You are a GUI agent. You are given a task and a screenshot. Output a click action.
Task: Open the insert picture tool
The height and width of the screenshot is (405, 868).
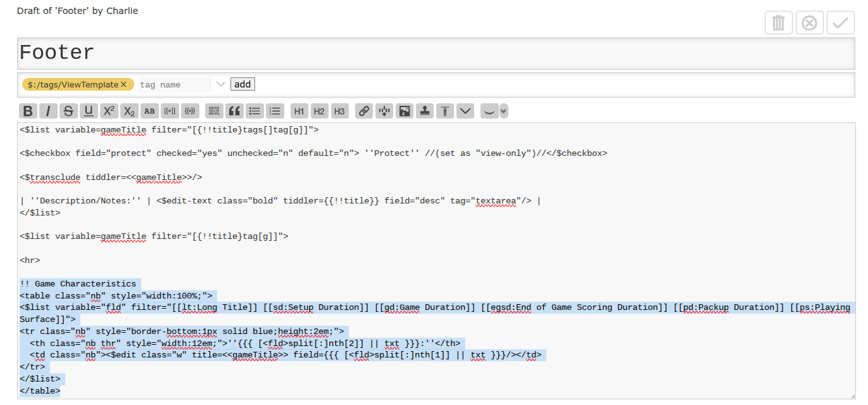click(x=405, y=111)
